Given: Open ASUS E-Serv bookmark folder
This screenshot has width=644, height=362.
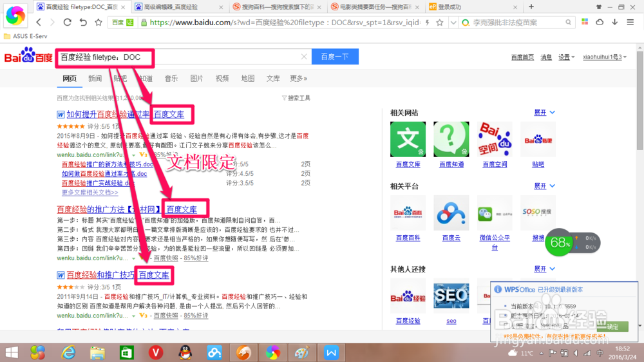Looking at the screenshot, I should point(26,36).
